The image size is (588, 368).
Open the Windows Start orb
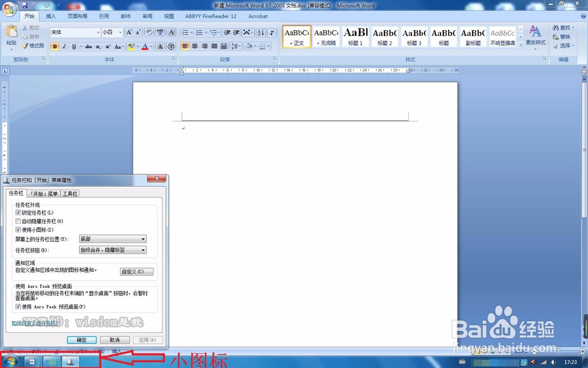pos(10,362)
